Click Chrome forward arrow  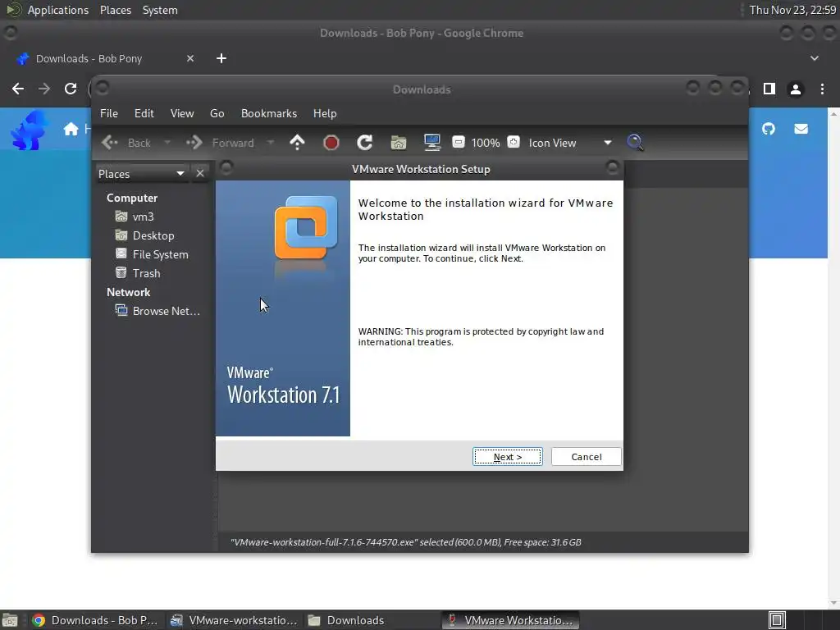(44, 89)
